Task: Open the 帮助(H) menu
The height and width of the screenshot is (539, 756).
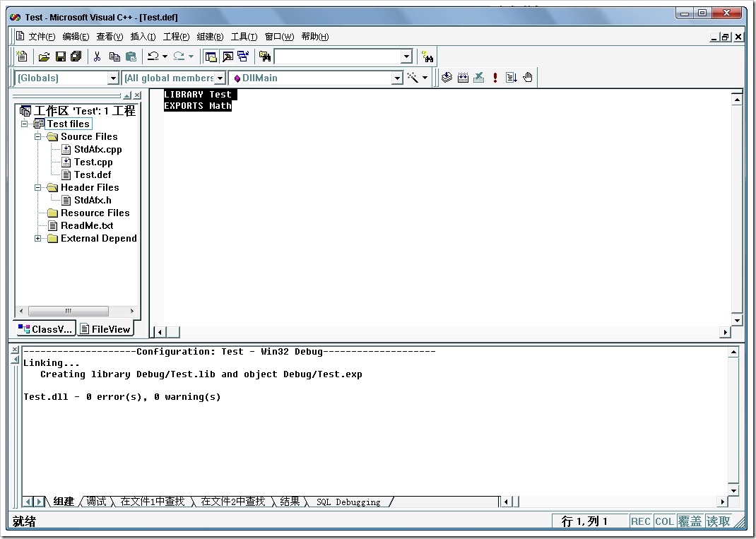Action: pyautogui.click(x=315, y=37)
